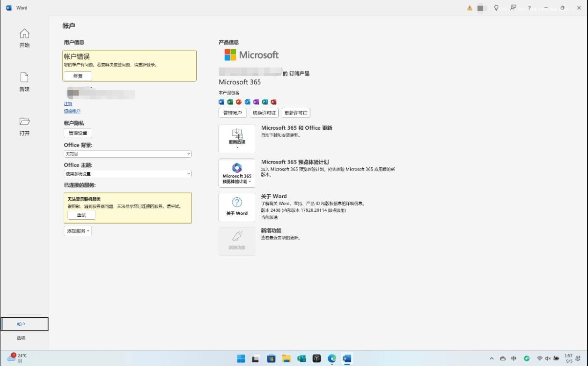Open Microsoft Store from the taskbar
The width and height of the screenshot is (588, 366).
271,359
